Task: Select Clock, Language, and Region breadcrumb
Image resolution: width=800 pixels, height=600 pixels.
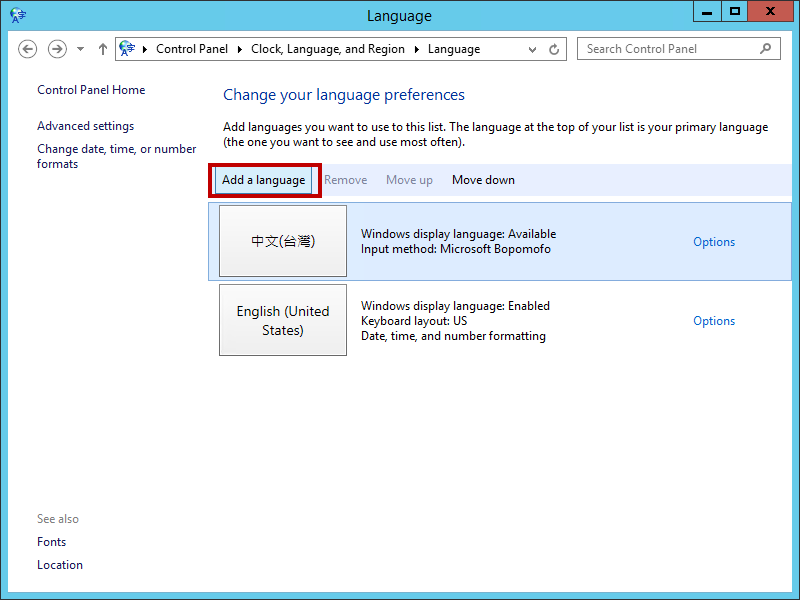Action: click(x=328, y=49)
